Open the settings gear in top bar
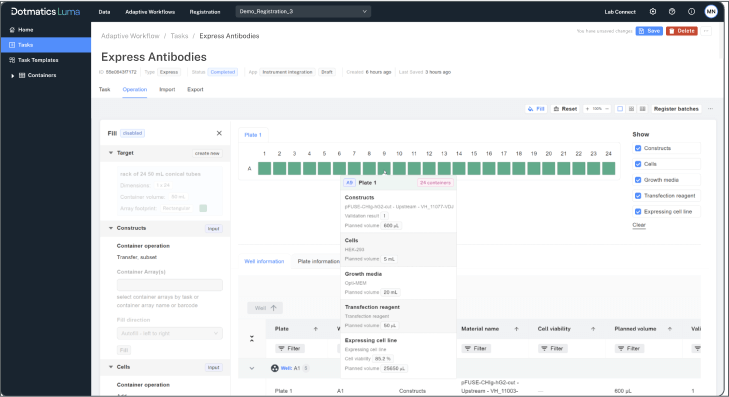The width and height of the screenshot is (729, 397). [653, 12]
